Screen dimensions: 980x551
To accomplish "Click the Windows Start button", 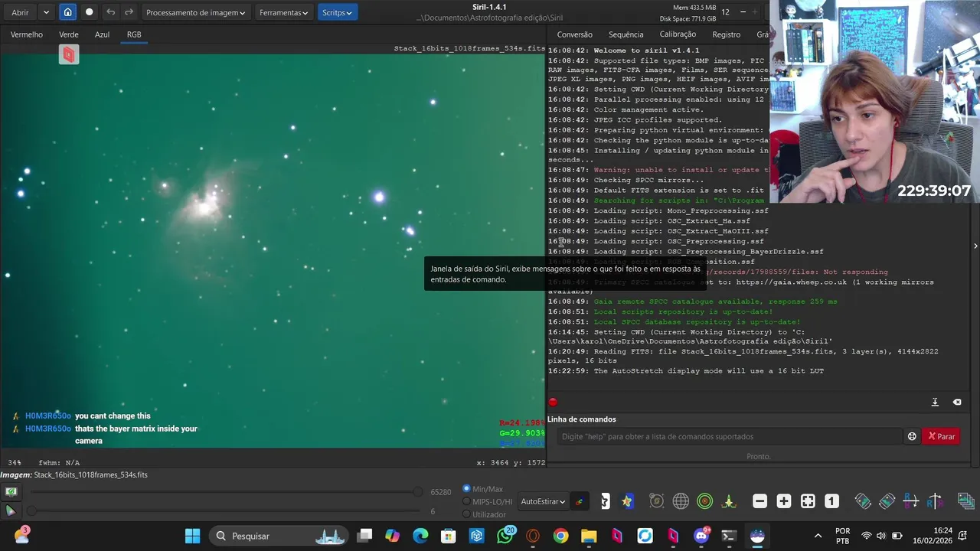I will (192, 536).
